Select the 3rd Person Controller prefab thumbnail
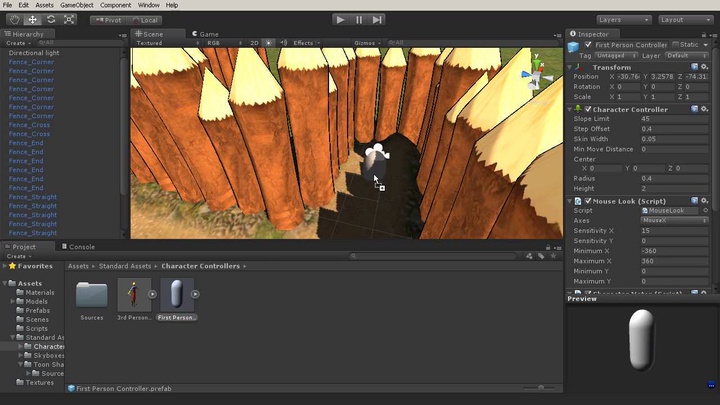This screenshot has width=720, height=405. coord(134,296)
